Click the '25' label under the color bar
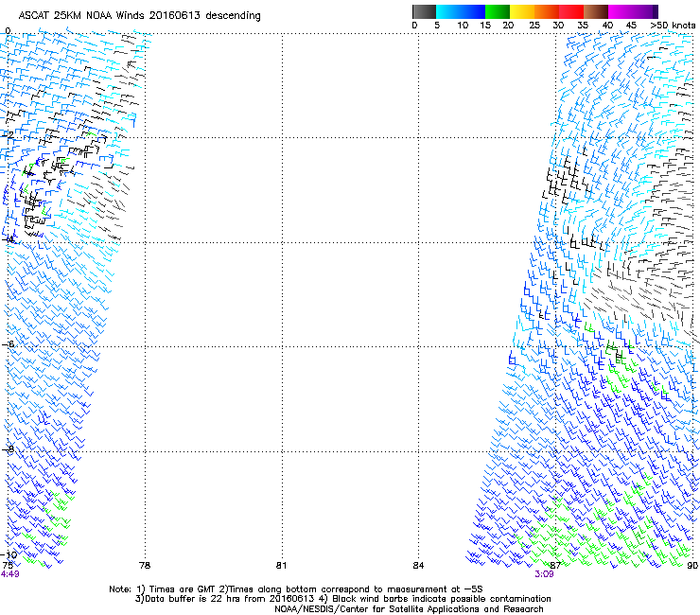This screenshot has height=615, width=700. tap(534, 26)
